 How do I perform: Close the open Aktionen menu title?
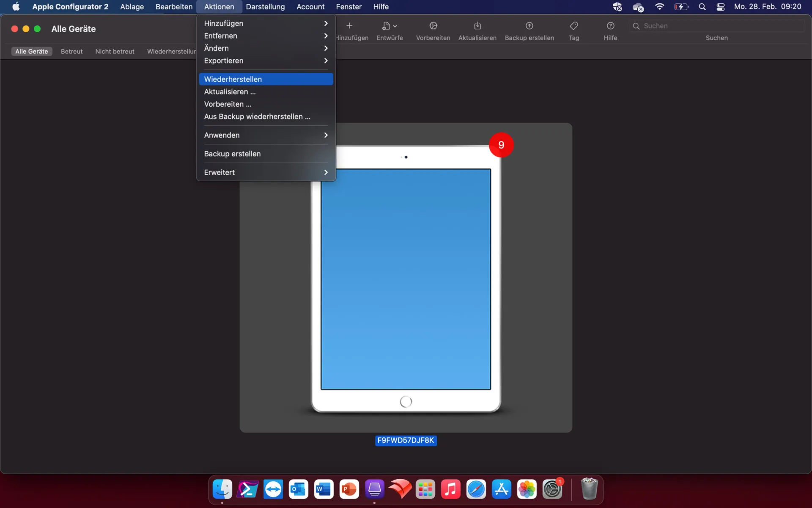click(x=219, y=7)
